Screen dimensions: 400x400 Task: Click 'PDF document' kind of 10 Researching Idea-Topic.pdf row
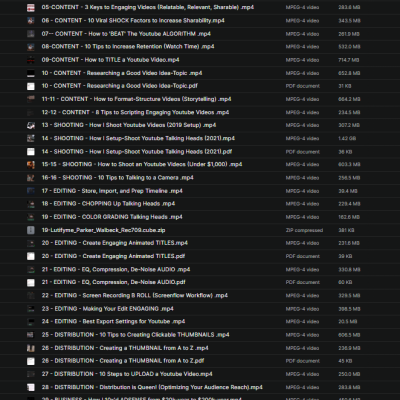(x=303, y=86)
